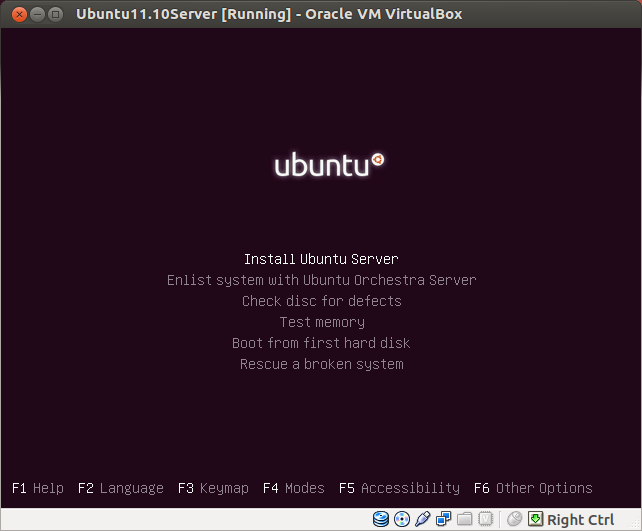Viewport: 642px width, 531px height.
Task: Click the hard disk activity icon
Action: tap(380, 519)
